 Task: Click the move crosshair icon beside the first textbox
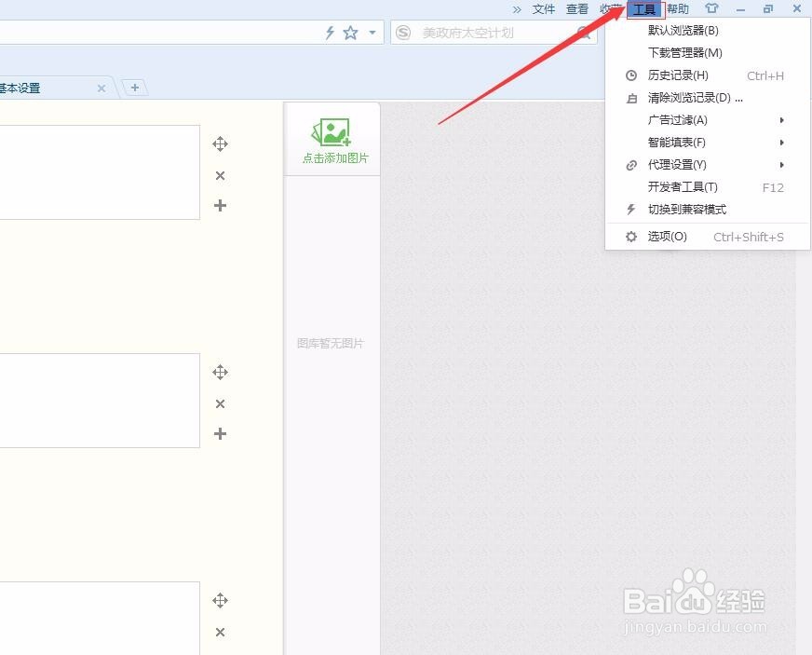(x=220, y=143)
